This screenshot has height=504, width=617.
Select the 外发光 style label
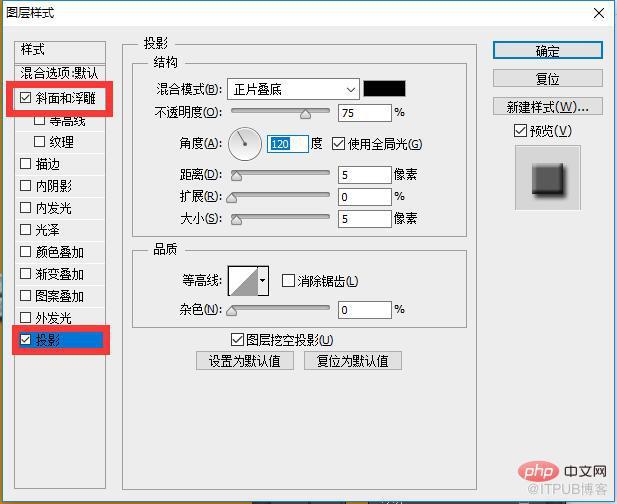click(x=54, y=318)
